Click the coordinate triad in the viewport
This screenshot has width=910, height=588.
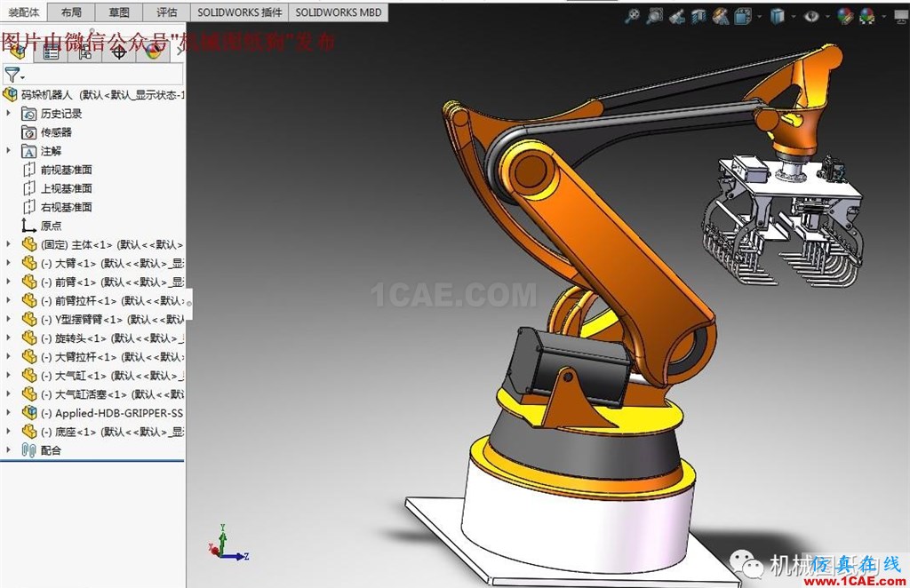(227, 542)
